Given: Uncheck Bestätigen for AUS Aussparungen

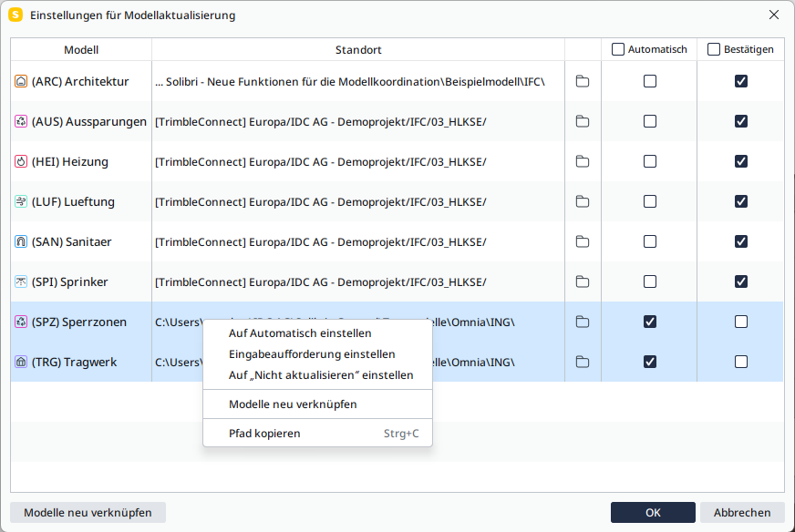Looking at the screenshot, I should (740, 121).
